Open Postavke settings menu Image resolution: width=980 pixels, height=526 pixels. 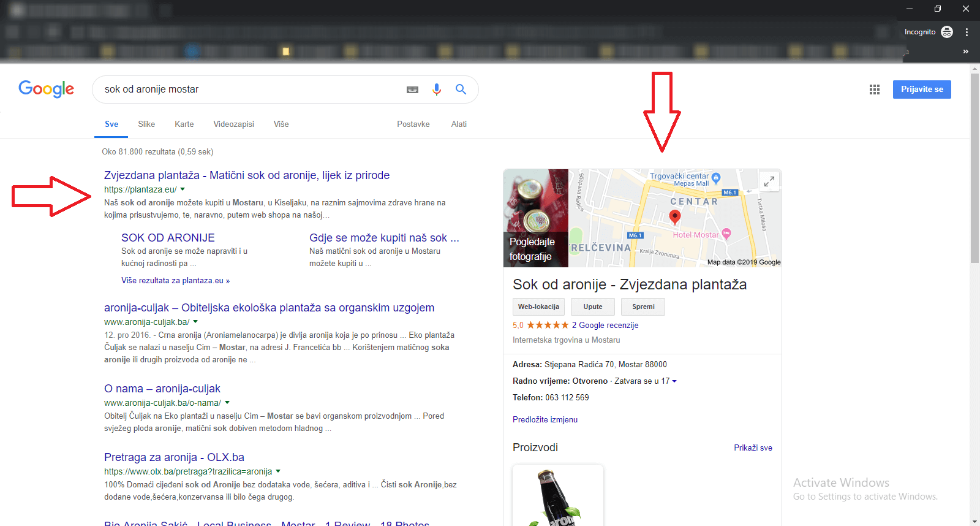(x=413, y=124)
